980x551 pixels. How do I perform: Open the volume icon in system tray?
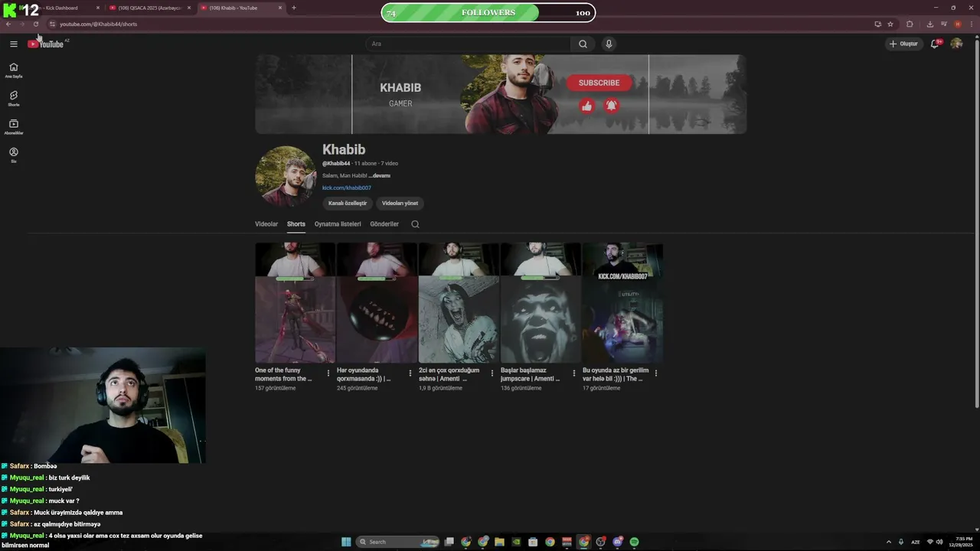pyautogui.click(x=939, y=542)
